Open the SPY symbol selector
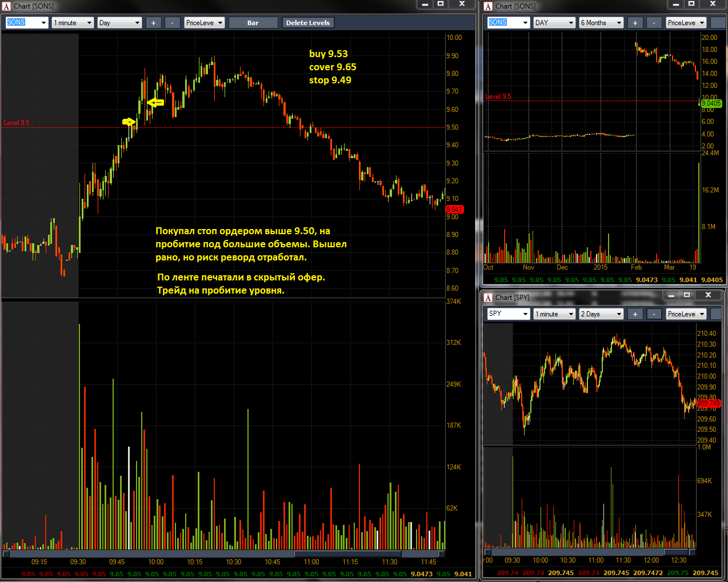Image resolution: width=728 pixels, height=582 pixels. click(x=508, y=314)
